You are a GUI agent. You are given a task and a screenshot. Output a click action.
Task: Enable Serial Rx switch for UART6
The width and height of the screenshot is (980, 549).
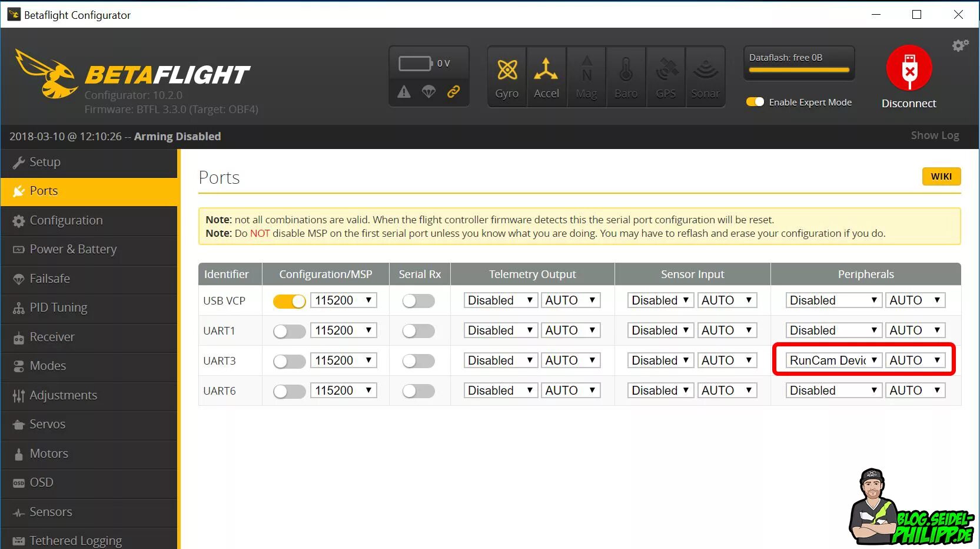point(418,391)
